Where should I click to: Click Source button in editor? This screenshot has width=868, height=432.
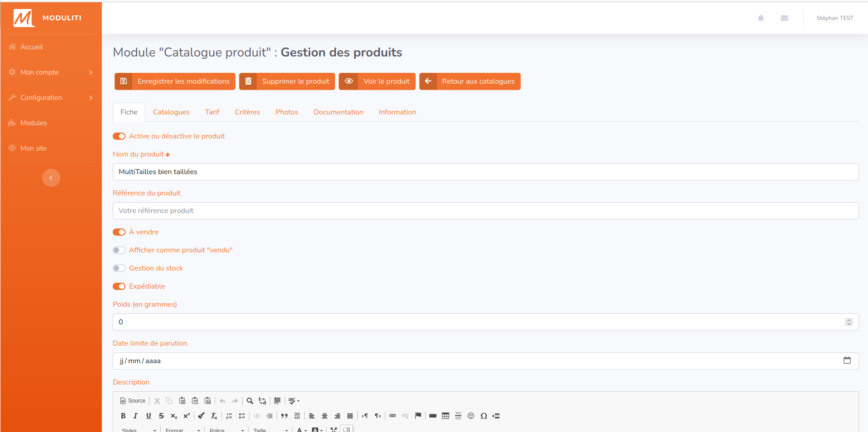[x=133, y=401]
